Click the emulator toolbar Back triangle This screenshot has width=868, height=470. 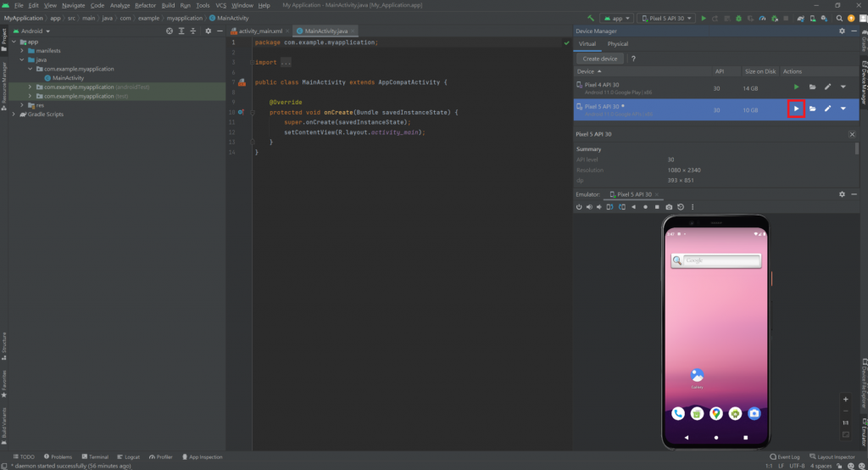pyautogui.click(x=633, y=207)
